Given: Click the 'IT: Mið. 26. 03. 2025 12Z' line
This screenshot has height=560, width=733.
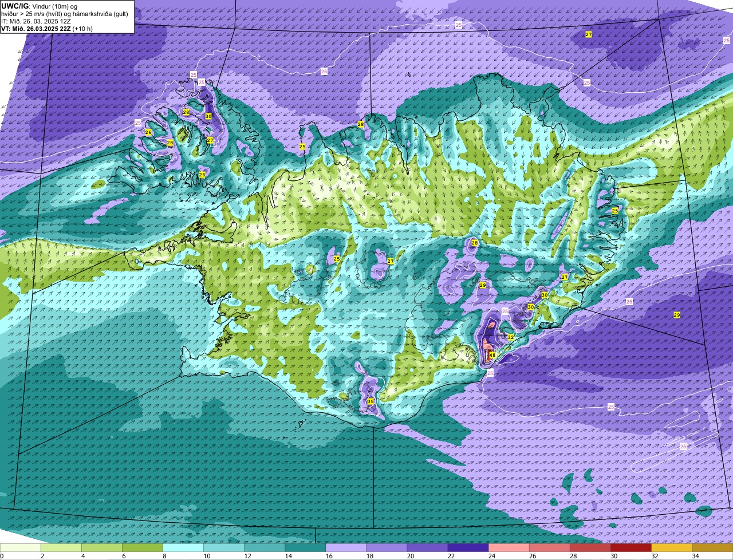Looking at the screenshot, I should 36,21.
